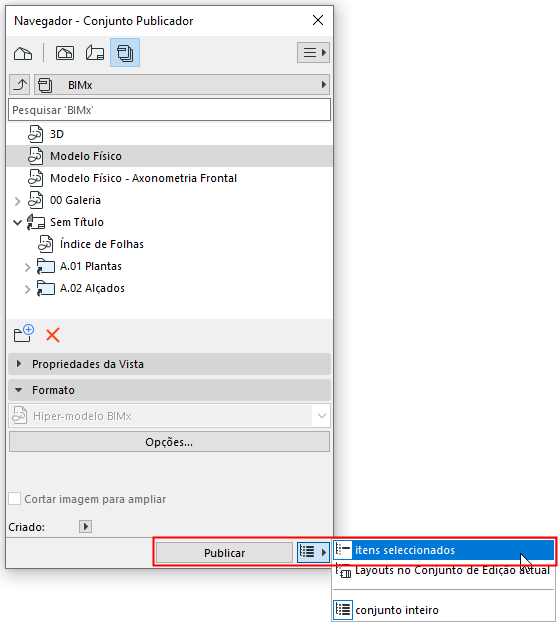The height and width of the screenshot is (627, 559).
Task: Click the Publicar button
Action: 224,553
